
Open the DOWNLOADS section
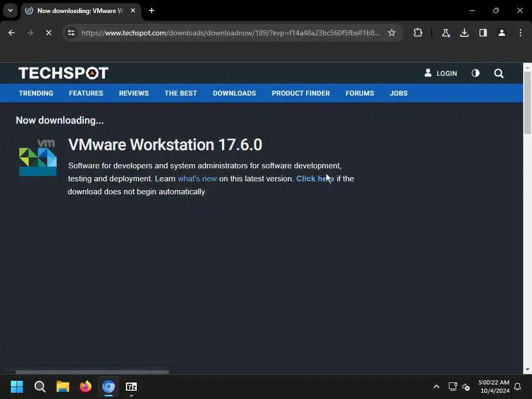pyautogui.click(x=234, y=94)
